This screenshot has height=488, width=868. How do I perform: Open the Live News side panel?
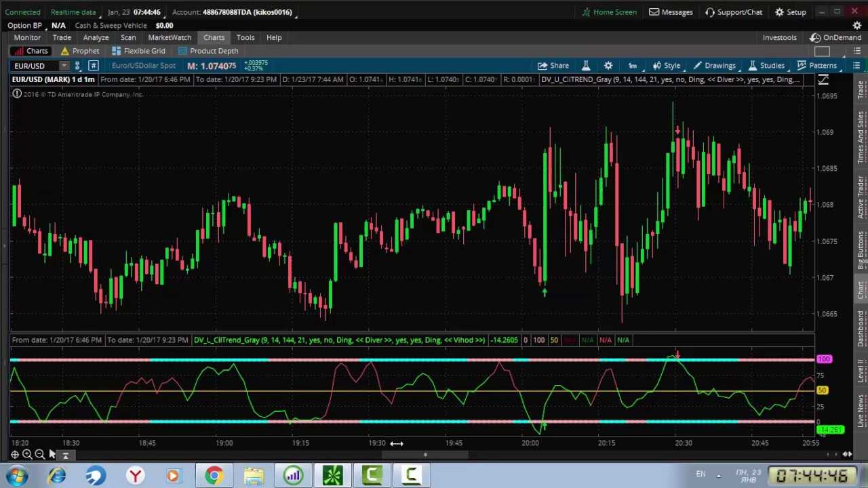coord(861,411)
